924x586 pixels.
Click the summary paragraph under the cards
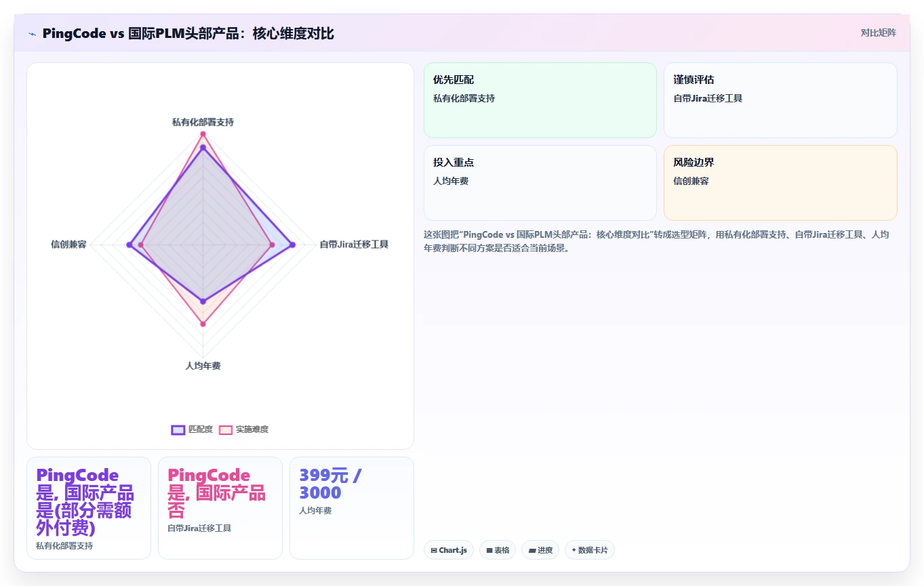click(656, 241)
